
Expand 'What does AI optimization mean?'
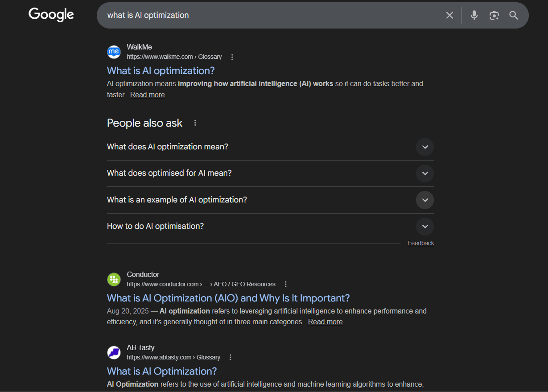pyautogui.click(x=424, y=147)
